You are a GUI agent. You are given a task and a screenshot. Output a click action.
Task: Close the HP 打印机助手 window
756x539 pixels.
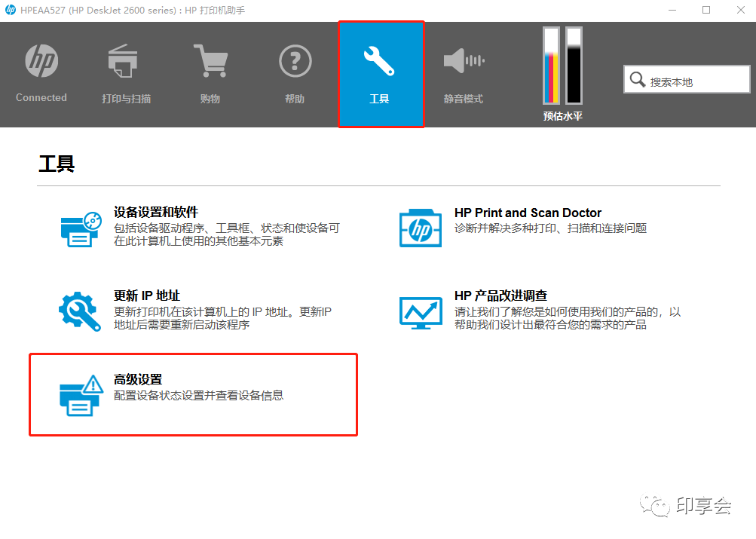click(741, 10)
